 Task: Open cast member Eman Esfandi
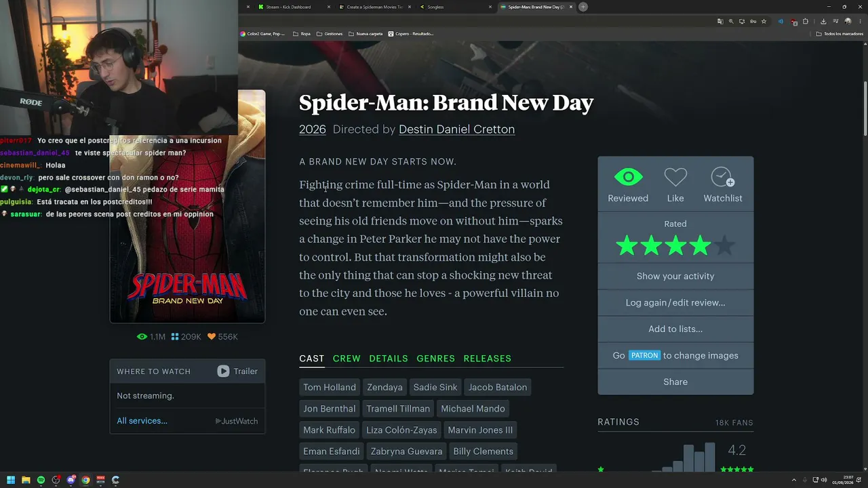(332, 451)
